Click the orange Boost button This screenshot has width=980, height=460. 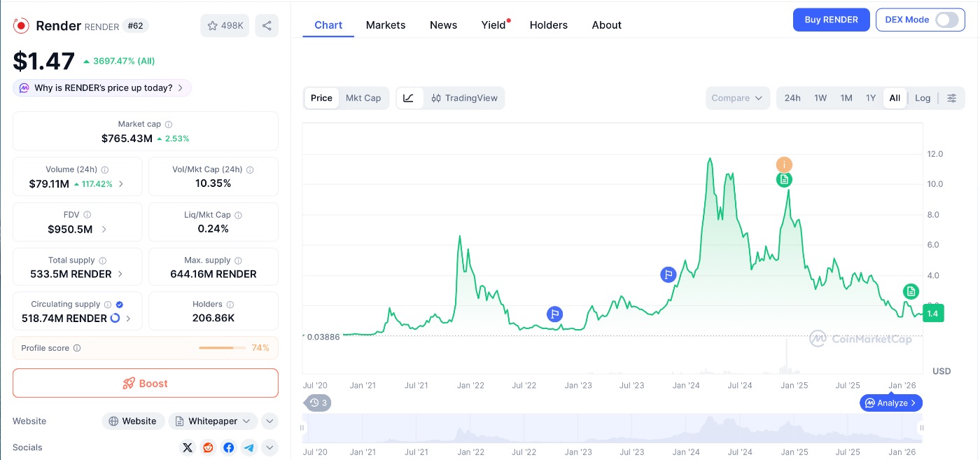(x=146, y=383)
